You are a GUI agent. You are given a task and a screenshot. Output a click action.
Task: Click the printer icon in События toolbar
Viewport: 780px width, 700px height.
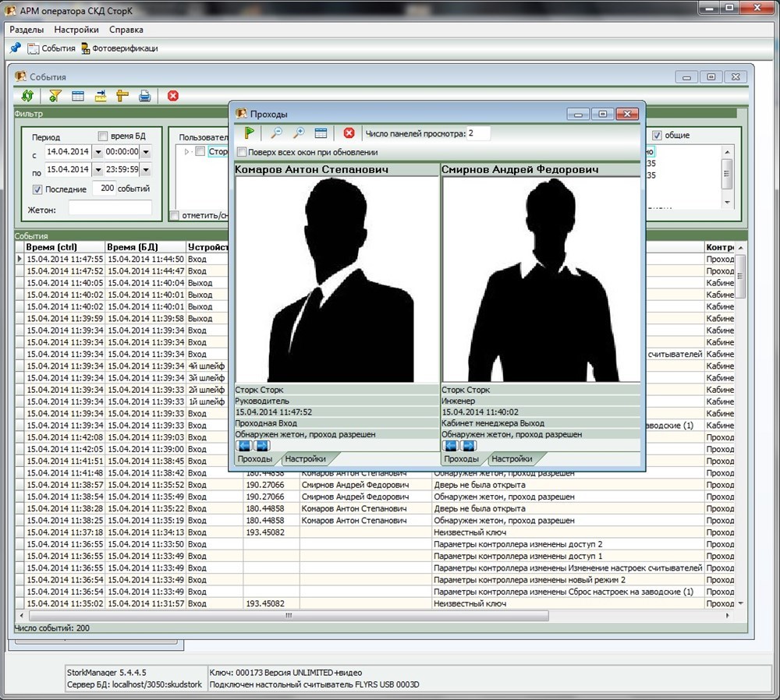point(144,96)
